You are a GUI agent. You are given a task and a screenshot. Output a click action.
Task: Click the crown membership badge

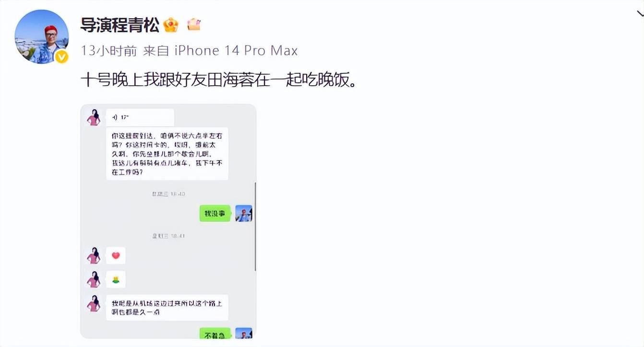tap(171, 25)
